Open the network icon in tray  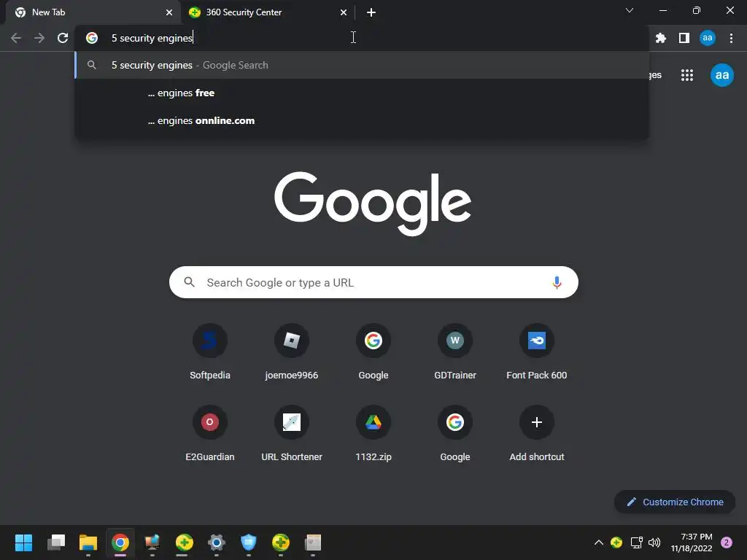tap(636, 542)
